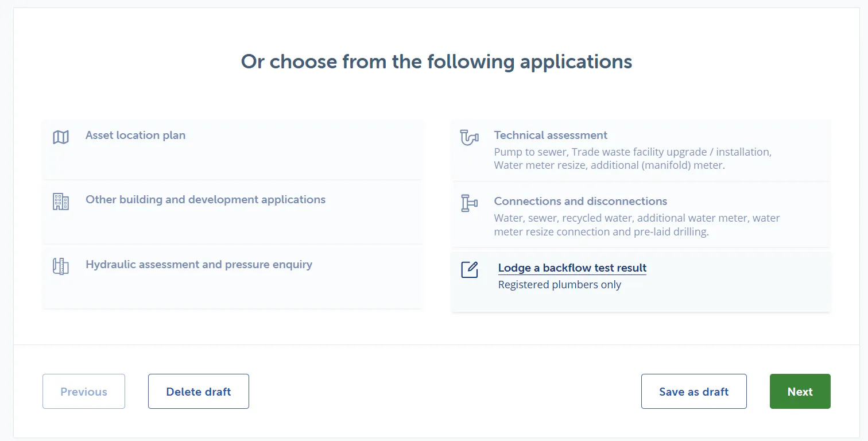Click the edit pencil icon for backflow test
The height and width of the screenshot is (441, 868).
[x=470, y=270]
